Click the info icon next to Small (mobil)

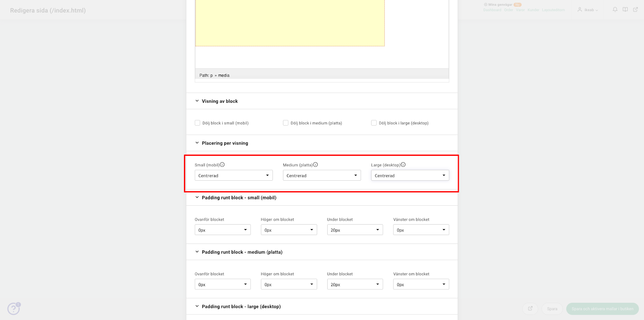pos(222,165)
